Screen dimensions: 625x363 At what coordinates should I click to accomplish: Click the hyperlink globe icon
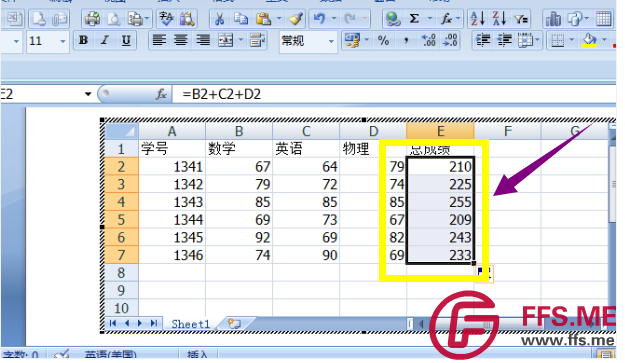click(393, 18)
